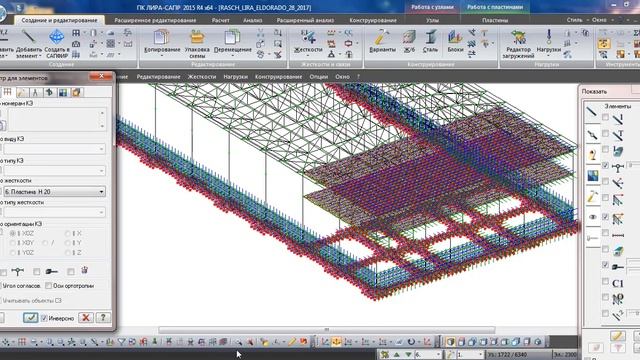Image resolution: width=640 pixels, height=360 pixels.
Task: Click the Упаковка схемы ribbon button
Action: click(197, 42)
